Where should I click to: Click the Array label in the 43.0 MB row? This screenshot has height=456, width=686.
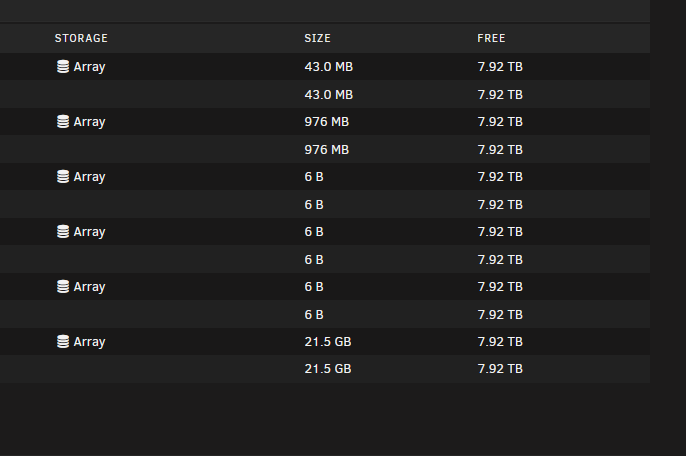pyautogui.click(x=89, y=67)
